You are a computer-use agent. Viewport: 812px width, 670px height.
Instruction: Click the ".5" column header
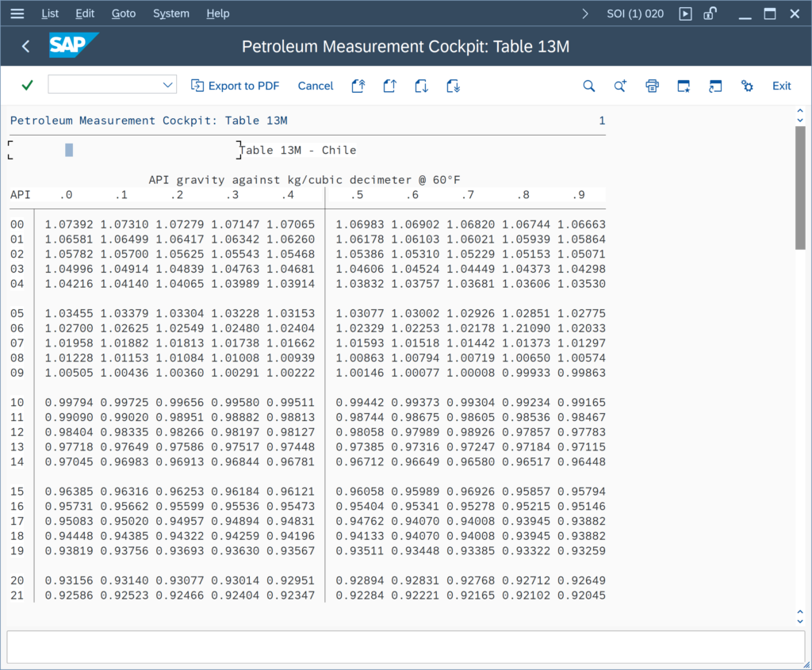pyautogui.click(x=357, y=195)
